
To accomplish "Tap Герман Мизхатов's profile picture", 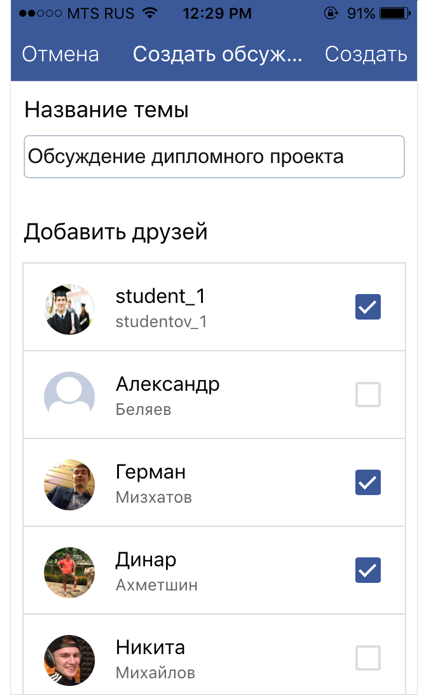I will pyautogui.click(x=70, y=484).
